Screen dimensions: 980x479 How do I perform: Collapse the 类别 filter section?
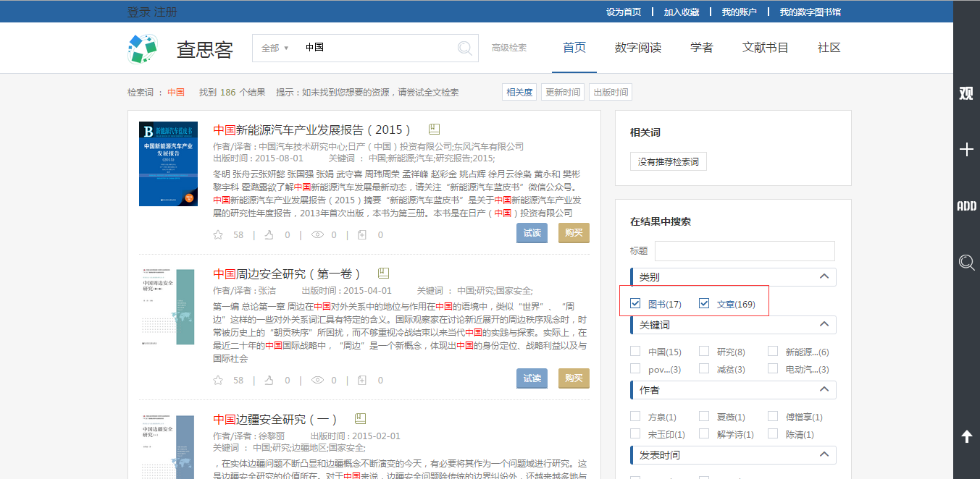[x=824, y=276]
